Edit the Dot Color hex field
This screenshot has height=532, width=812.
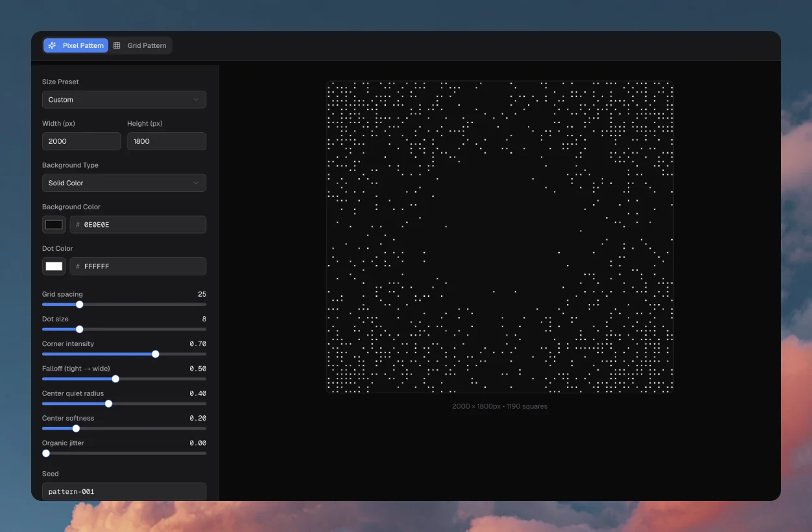coord(138,266)
